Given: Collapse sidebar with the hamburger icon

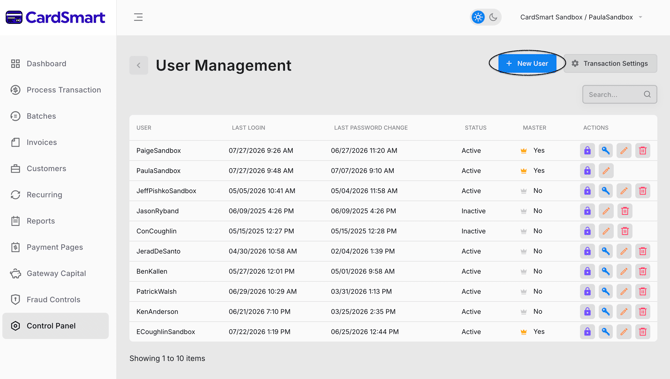Looking at the screenshot, I should [138, 17].
